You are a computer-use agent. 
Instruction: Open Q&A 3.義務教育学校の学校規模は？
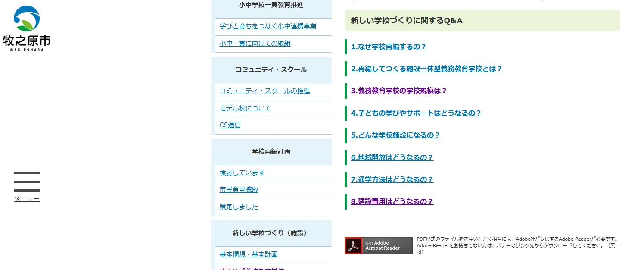pyautogui.click(x=399, y=91)
